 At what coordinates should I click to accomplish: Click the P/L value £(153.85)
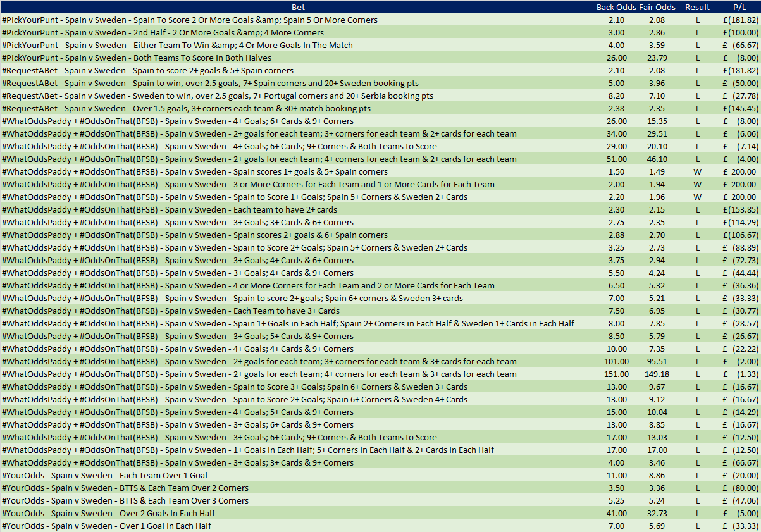(x=739, y=209)
